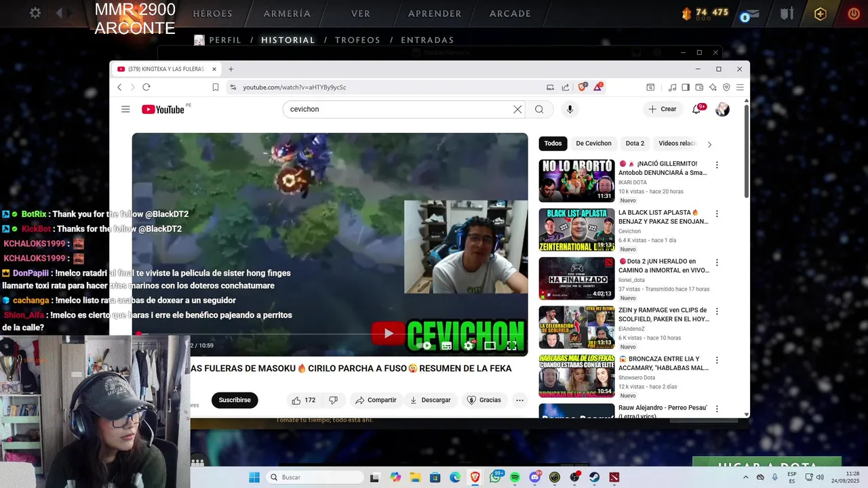868x488 pixels.
Task: Open Dota settings gear icon
Action: (x=35, y=13)
